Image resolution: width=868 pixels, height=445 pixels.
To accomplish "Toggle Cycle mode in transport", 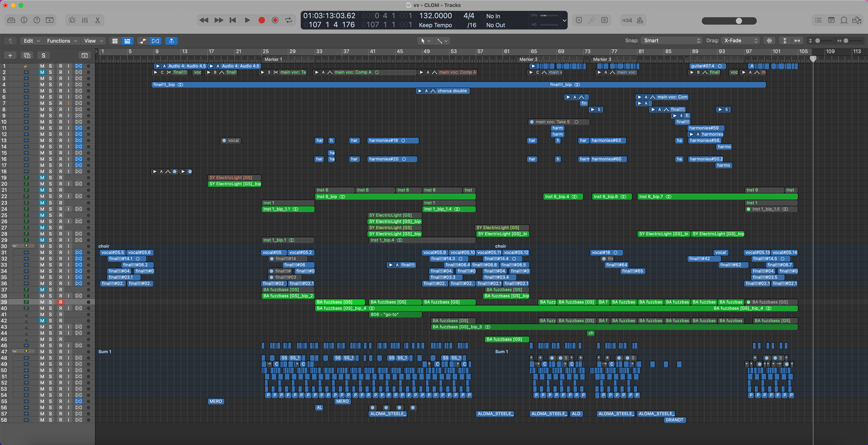I will point(289,20).
